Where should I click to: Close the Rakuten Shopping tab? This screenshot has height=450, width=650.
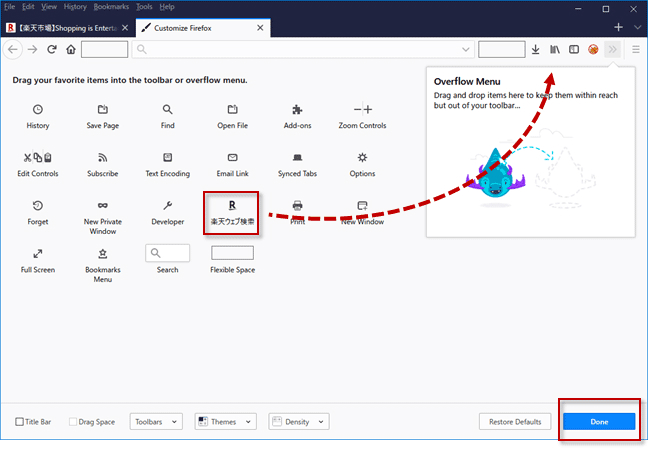pyautogui.click(x=125, y=28)
